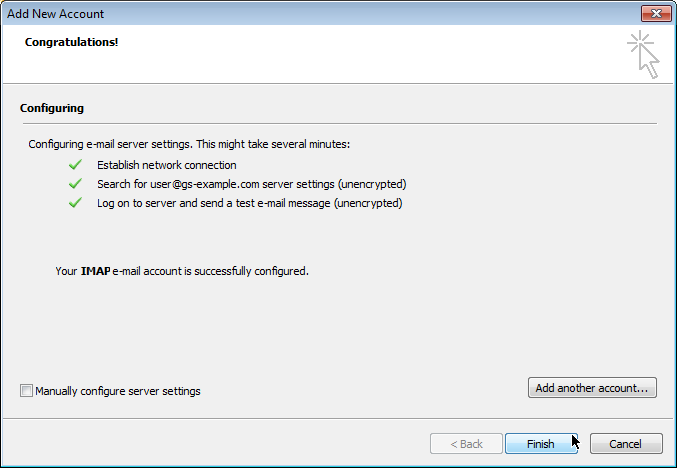Click the Configuring section heading
The image size is (677, 468).
pyautogui.click(x=51, y=108)
